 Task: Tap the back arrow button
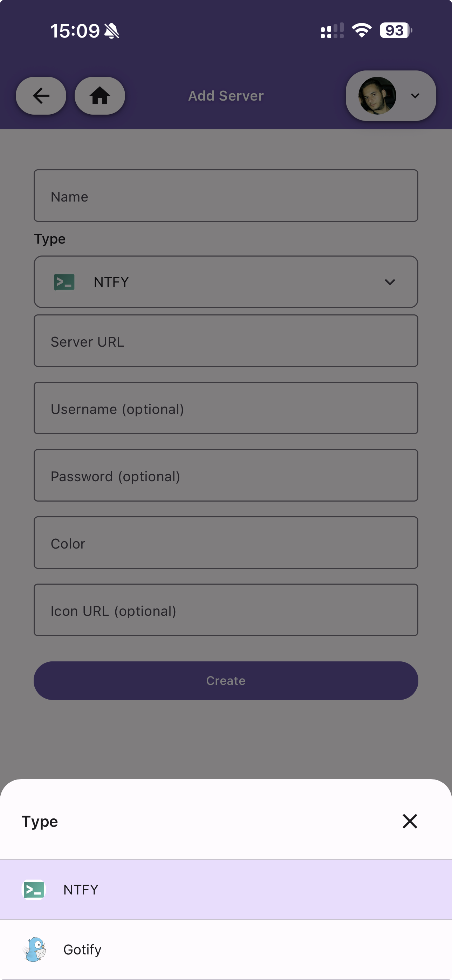click(41, 95)
